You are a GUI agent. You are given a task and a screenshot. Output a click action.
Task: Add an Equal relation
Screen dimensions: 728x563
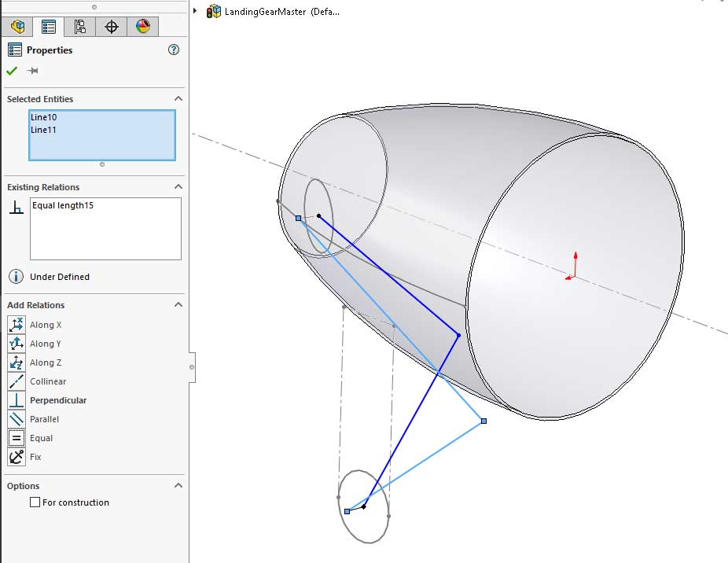17,438
